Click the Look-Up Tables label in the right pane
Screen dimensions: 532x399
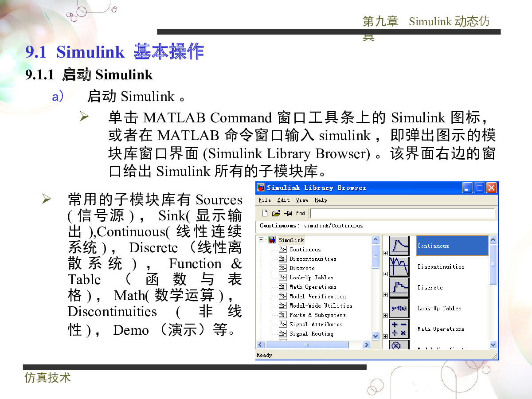pyautogui.click(x=439, y=309)
